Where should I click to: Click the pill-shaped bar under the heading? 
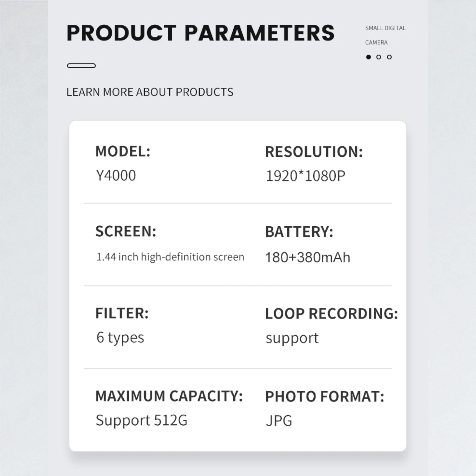pyautogui.click(x=81, y=66)
